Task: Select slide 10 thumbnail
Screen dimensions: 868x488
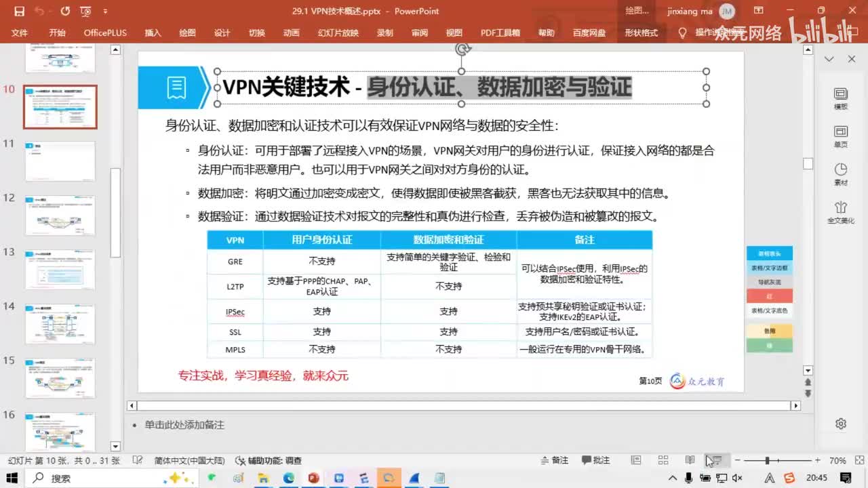Action: pos(60,106)
